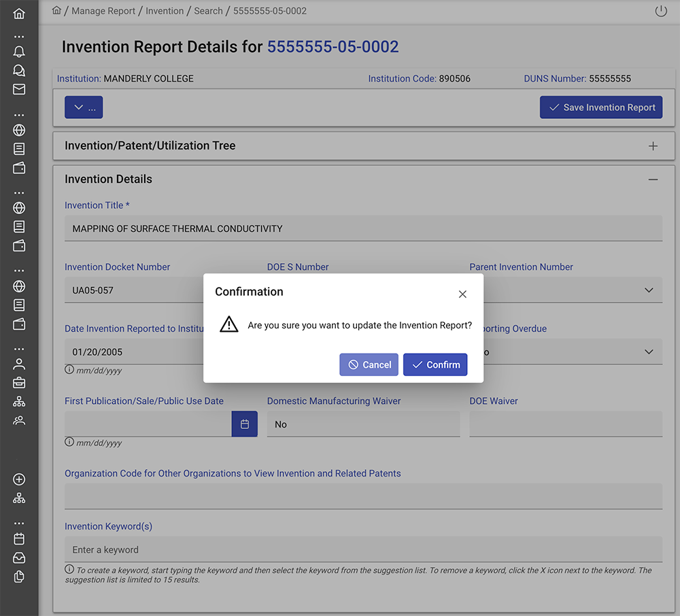The image size is (680, 616).
Task: Close the Confirmation dialog with the X
Action: pos(462,294)
